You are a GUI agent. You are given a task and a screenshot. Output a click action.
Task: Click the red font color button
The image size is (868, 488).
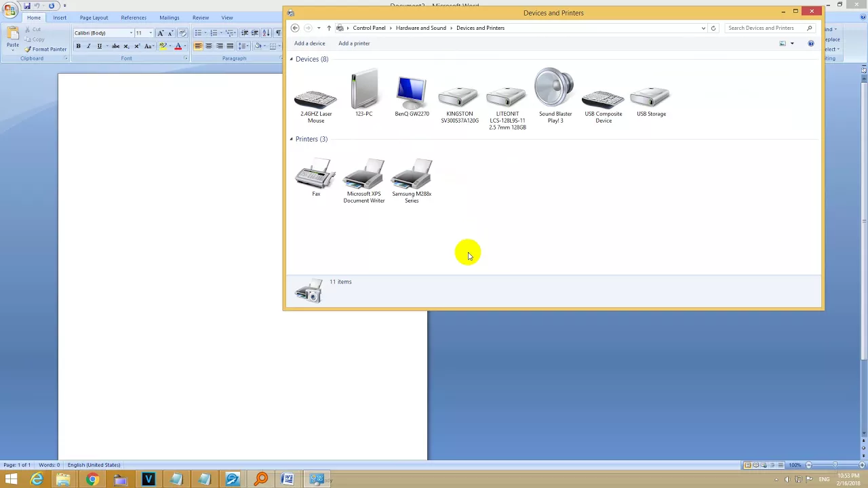178,46
